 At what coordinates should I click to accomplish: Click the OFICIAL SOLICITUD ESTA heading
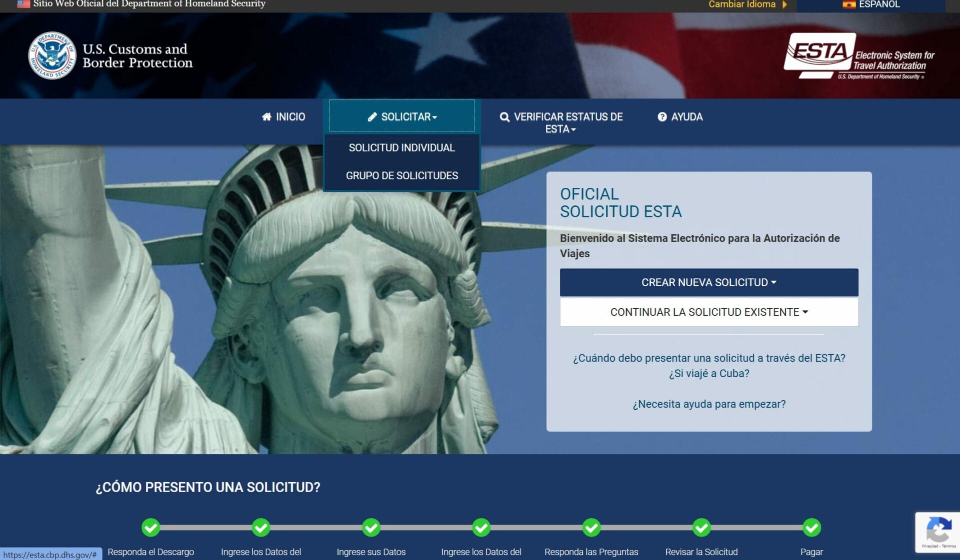pyautogui.click(x=621, y=203)
